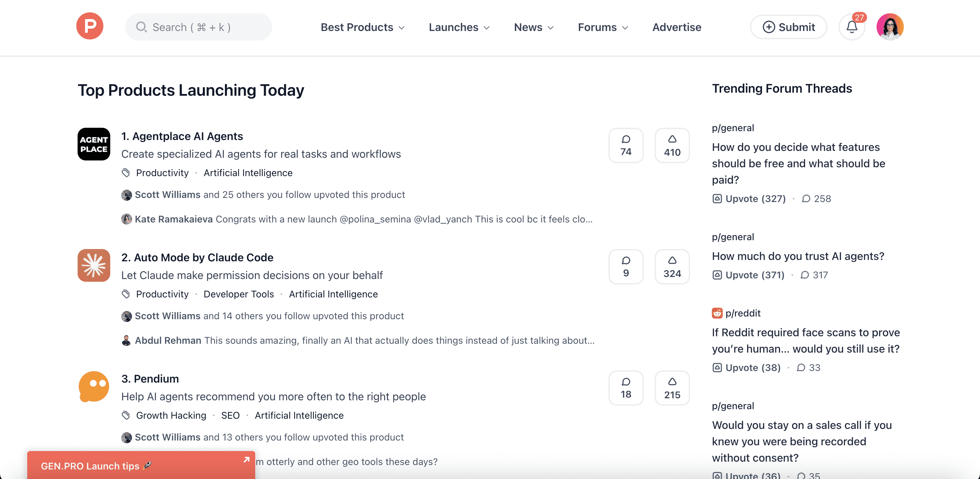The image size is (980, 479).
Task: Click the Submit button
Action: (x=788, y=27)
